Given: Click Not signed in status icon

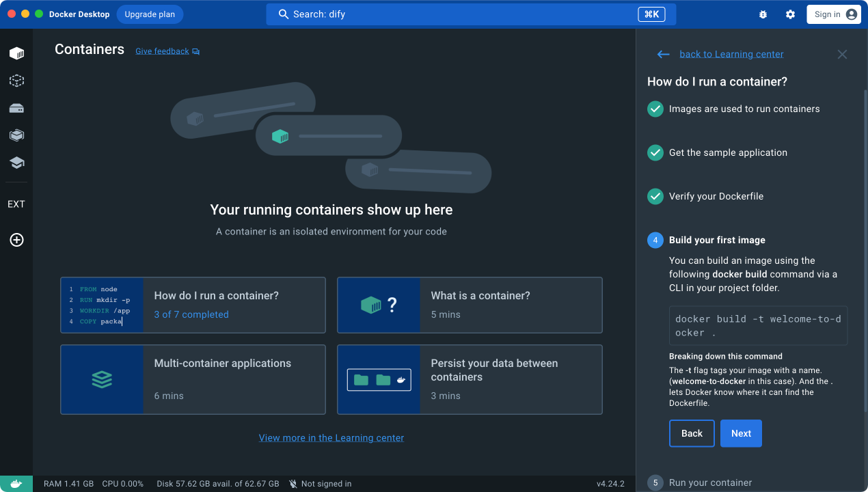Looking at the screenshot, I should [x=293, y=484].
